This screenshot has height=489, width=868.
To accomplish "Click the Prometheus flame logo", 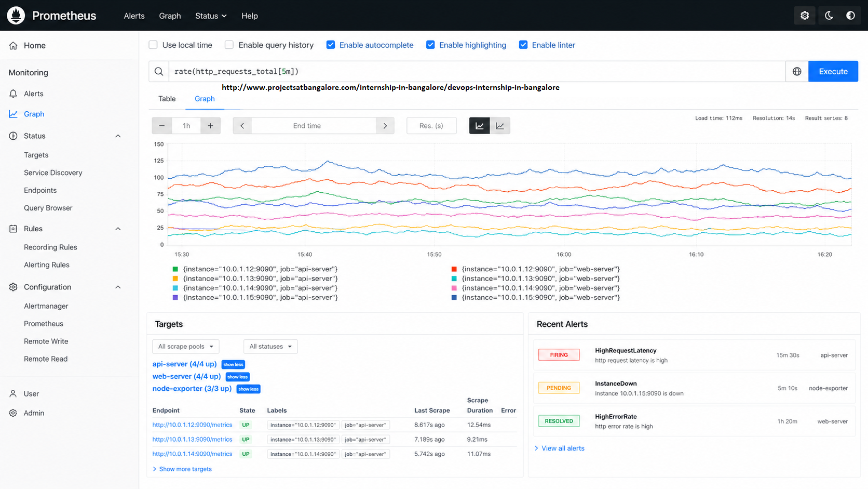I will [x=16, y=16].
